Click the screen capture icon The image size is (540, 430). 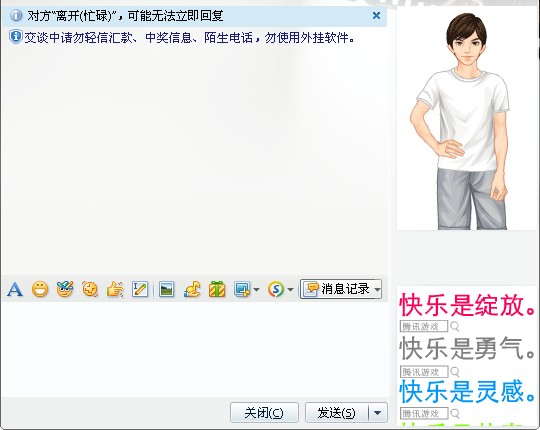click(x=242, y=289)
